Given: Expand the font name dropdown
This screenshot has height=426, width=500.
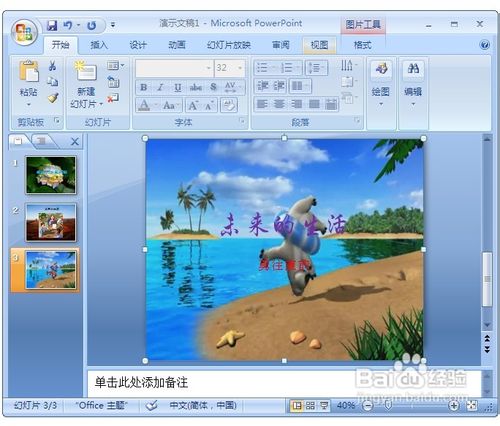Looking at the screenshot, I should click(209, 68).
